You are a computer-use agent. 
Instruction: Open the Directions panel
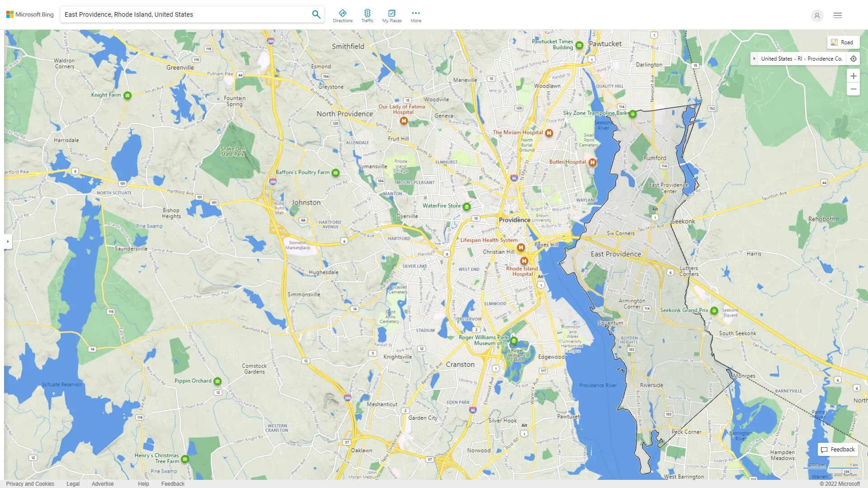point(343,15)
